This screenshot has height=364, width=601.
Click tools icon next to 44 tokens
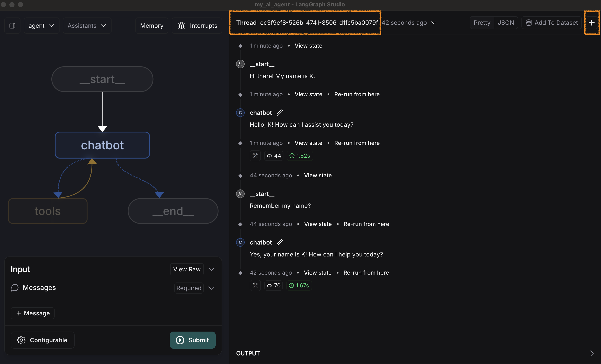tap(255, 156)
